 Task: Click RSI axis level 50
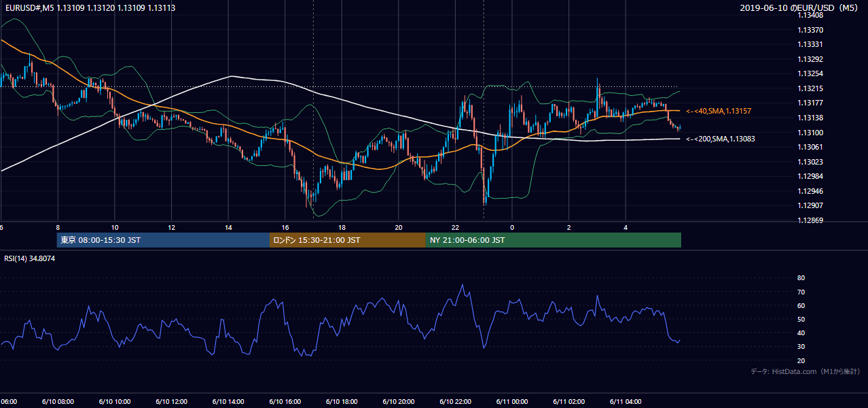click(x=801, y=319)
